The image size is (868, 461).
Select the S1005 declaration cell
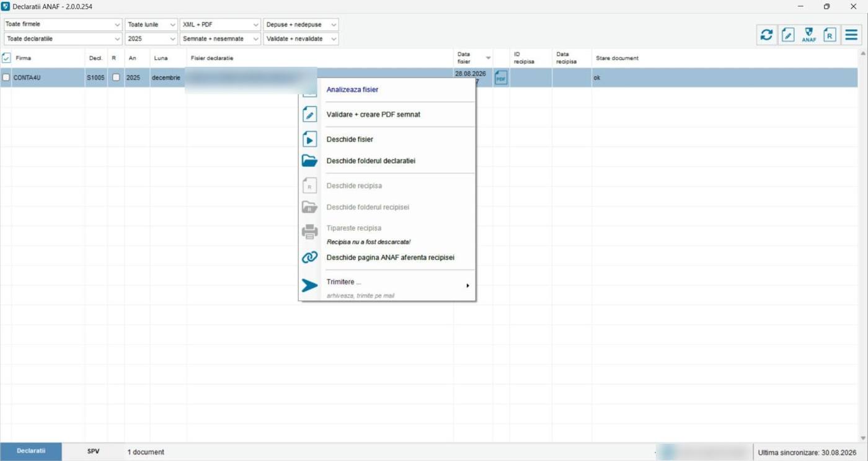tap(96, 78)
